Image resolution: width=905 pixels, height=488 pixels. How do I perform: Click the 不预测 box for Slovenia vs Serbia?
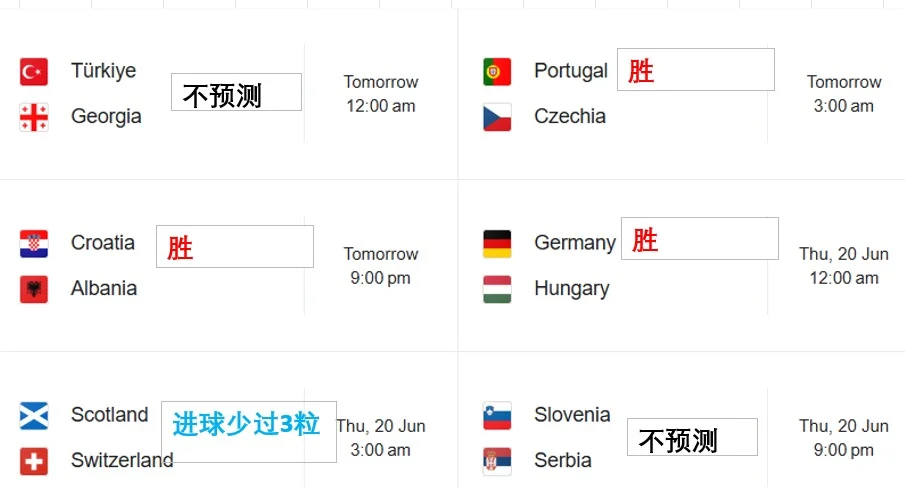692,437
